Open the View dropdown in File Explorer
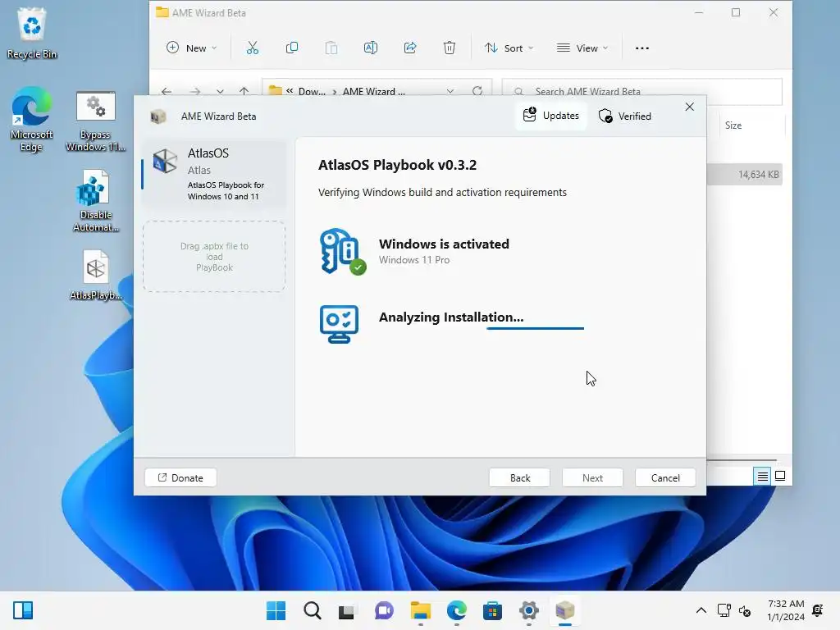The height and width of the screenshot is (630, 840). click(582, 48)
